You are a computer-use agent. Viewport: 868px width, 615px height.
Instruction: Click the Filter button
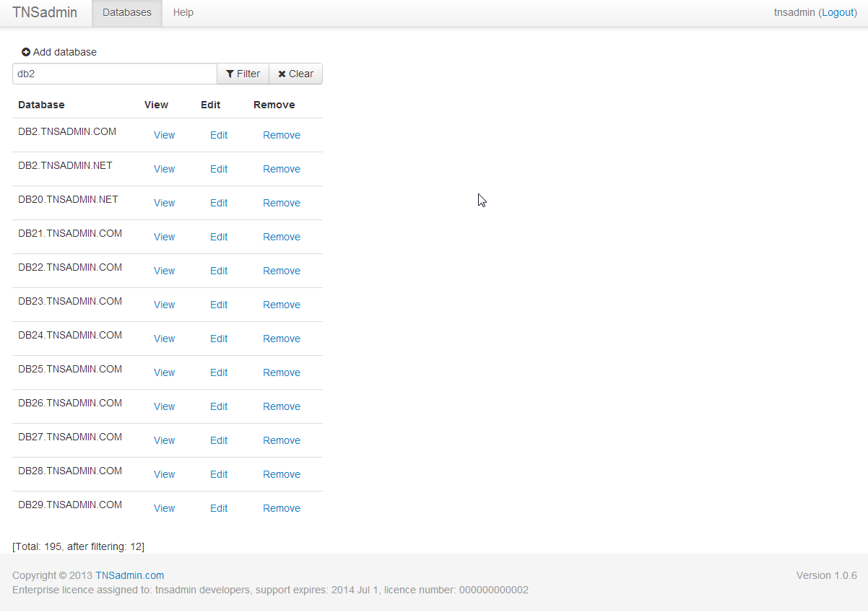coord(243,74)
